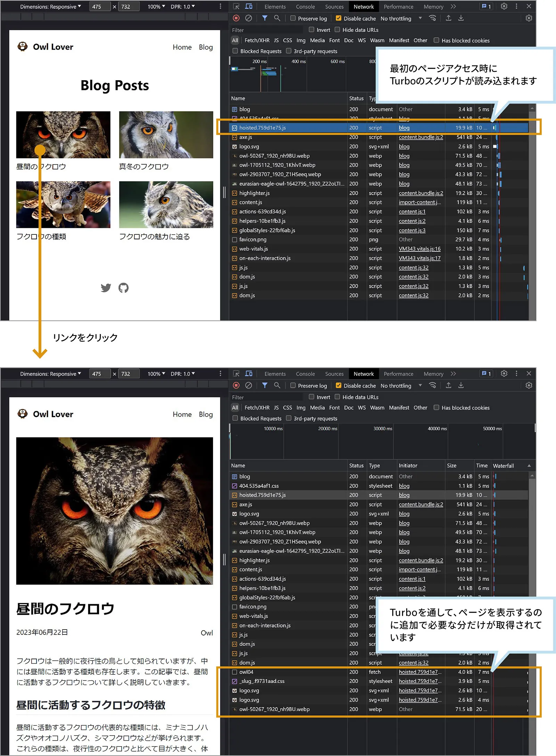Open the inspect element picker in lower DevTools
556x756 pixels.
(x=236, y=374)
